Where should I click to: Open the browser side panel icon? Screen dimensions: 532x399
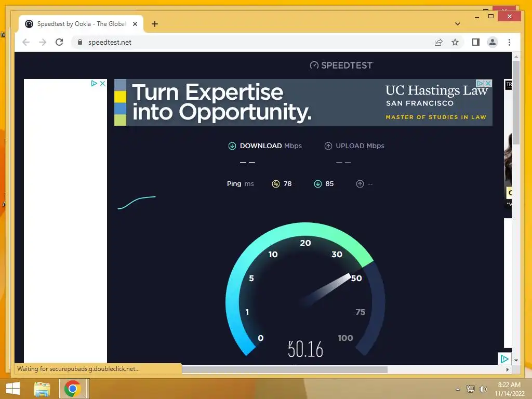coord(476,42)
